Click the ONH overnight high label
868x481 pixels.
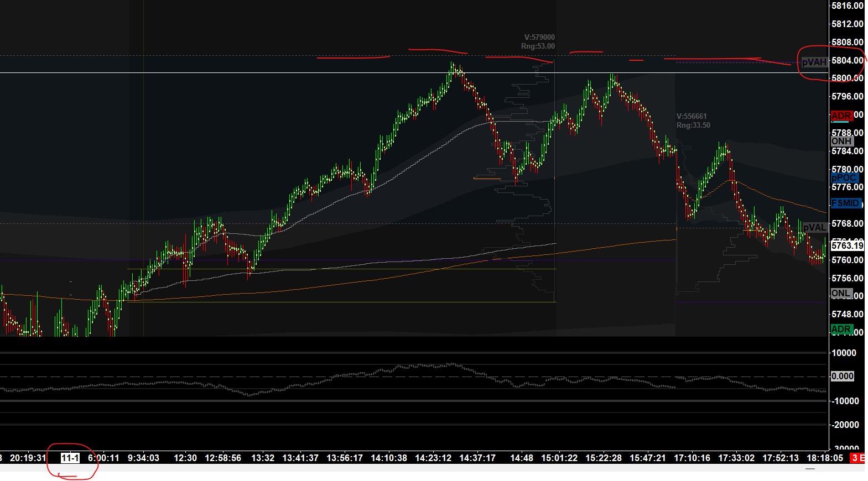pyautogui.click(x=841, y=141)
